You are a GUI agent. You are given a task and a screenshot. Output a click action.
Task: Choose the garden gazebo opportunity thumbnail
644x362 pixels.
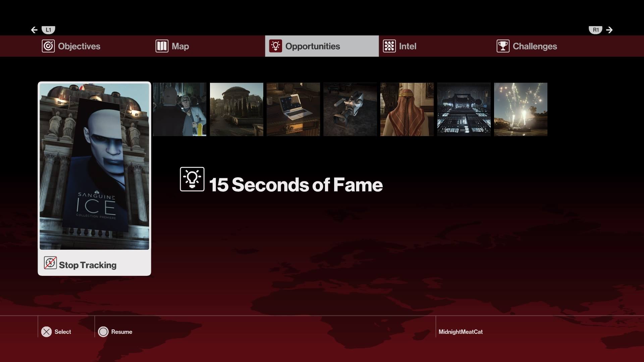(x=236, y=109)
